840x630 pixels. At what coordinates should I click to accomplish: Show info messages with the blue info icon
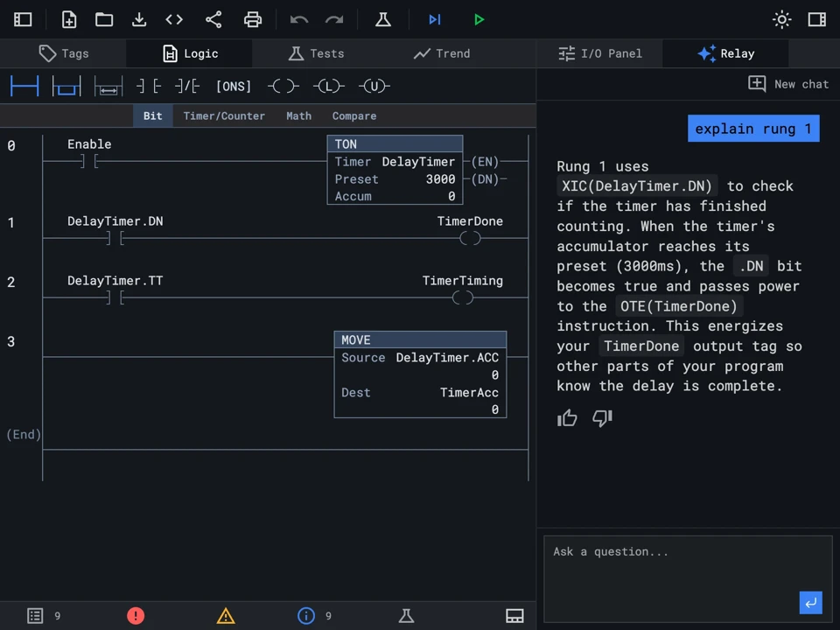(x=306, y=615)
